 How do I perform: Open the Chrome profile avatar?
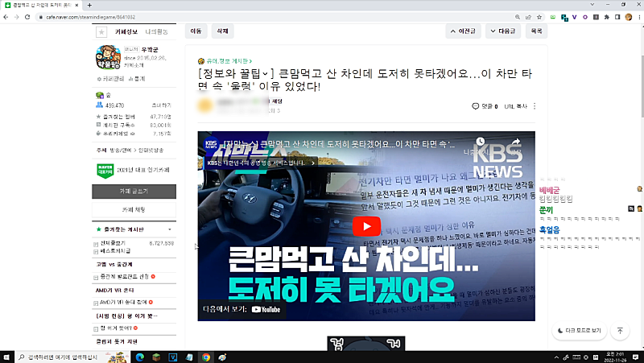coord(629,17)
